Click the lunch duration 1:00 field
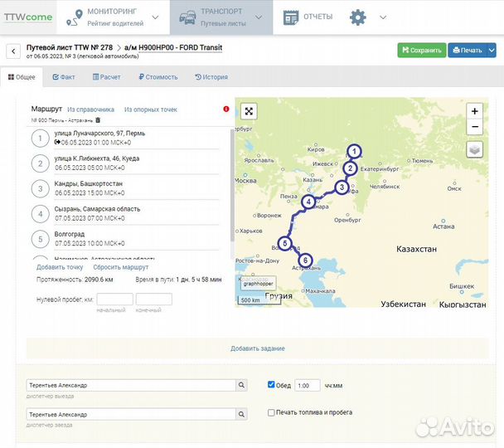Viewport: 504px width, 448px height. (x=308, y=385)
